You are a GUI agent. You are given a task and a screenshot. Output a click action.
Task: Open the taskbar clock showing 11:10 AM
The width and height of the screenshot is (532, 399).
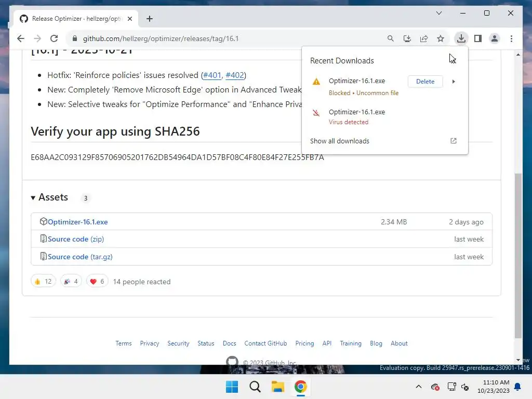tap(494, 387)
